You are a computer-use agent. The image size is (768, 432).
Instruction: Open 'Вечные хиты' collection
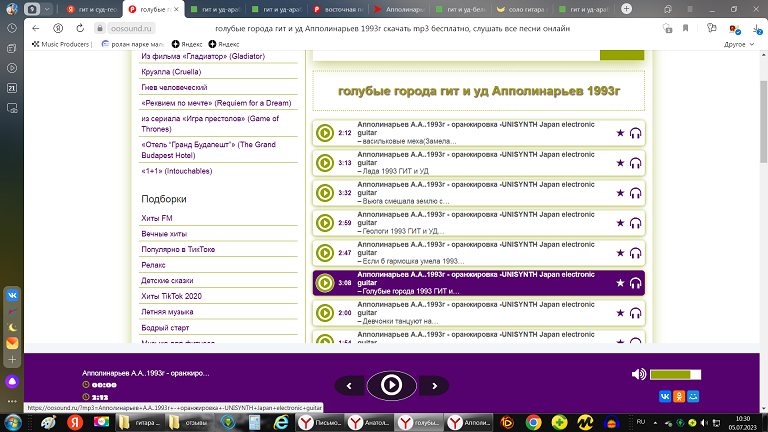click(164, 234)
